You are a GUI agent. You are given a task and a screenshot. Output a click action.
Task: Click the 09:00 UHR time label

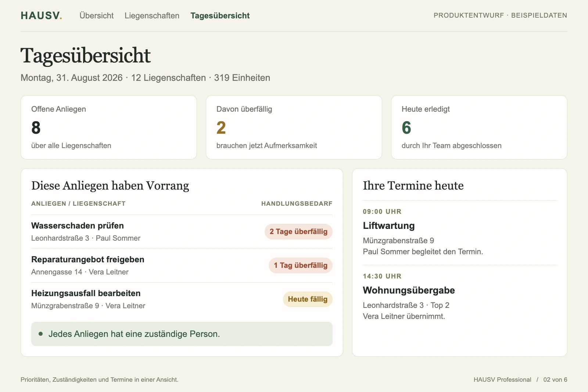tap(382, 212)
